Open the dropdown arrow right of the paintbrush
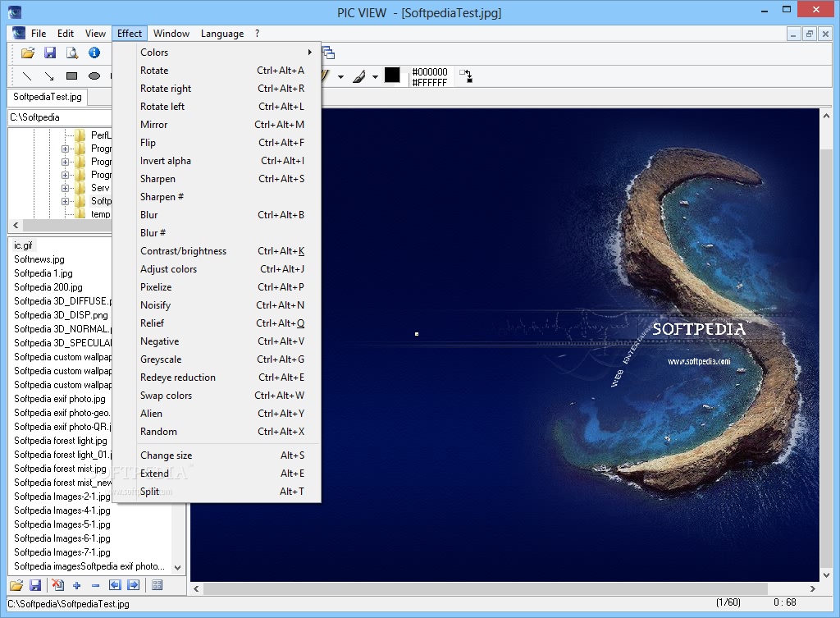 pos(375,77)
